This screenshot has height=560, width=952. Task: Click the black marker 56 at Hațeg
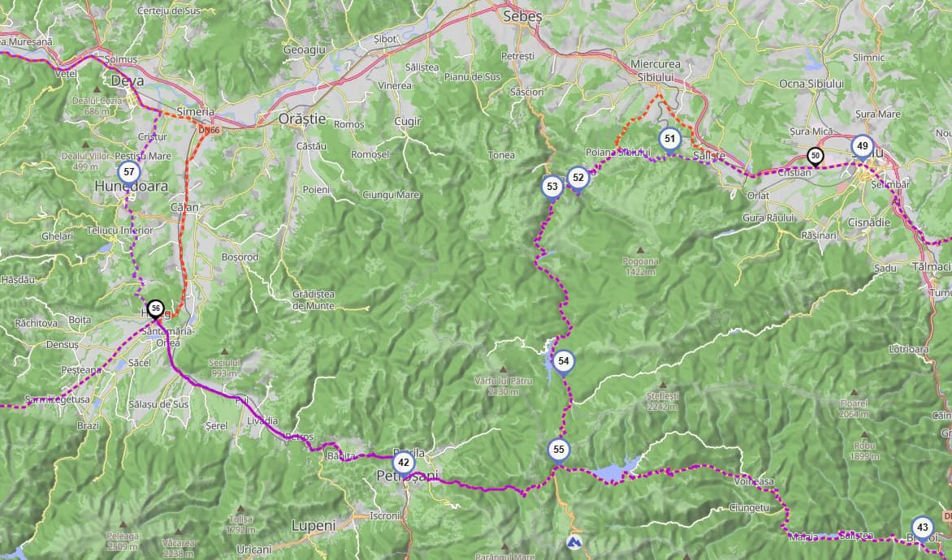click(155, 309)
